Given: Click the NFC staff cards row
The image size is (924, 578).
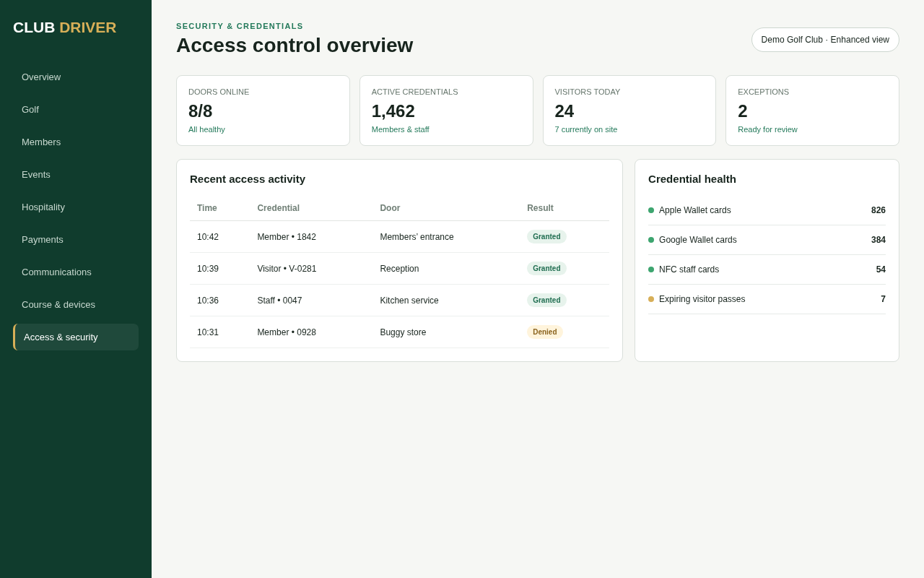Looking at the screenshot, I should pyautogui.click(x=767, y=269).
